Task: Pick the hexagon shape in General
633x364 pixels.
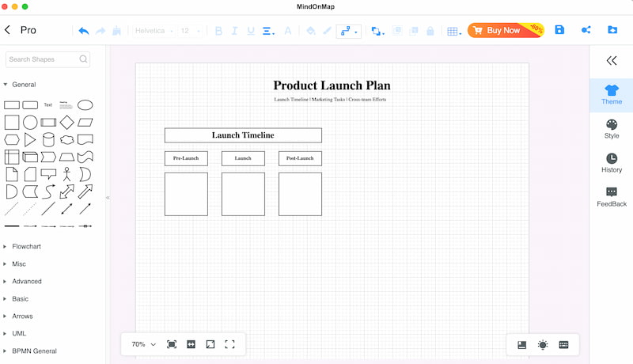Action: [x=12, y=139]
